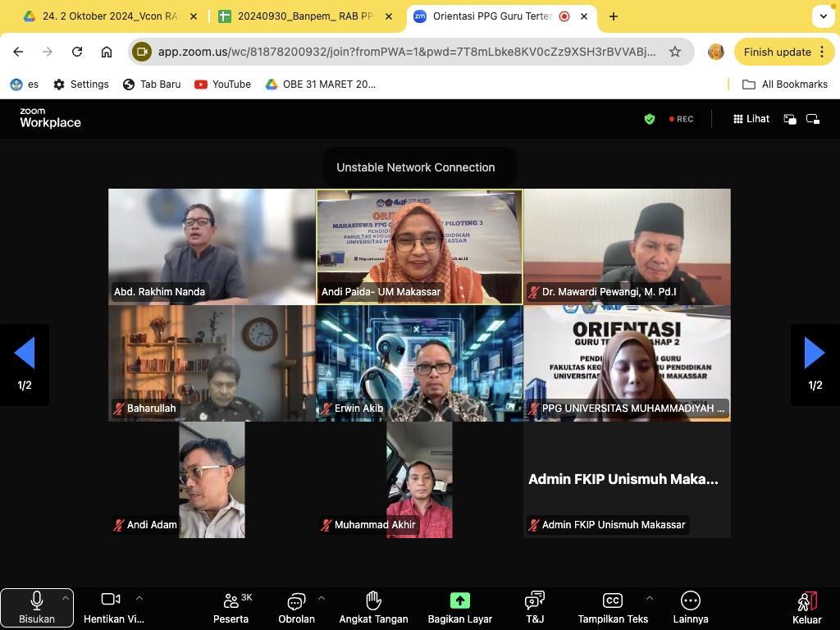Open the T&J Q&A panel
This screenshot has width=840, height=630.
535,608
